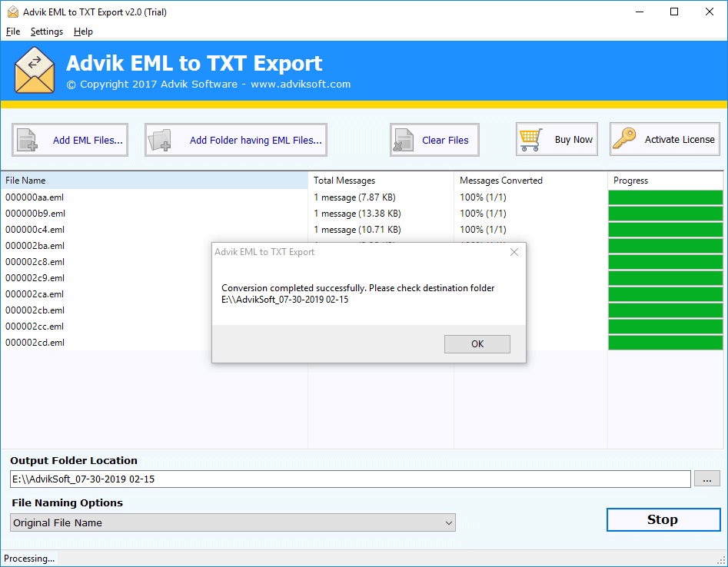Viewport: 728px width, 567px height.
Task: Click 100% (1/1) cell for 000000c4.eml
Action: tap(483, 230)
